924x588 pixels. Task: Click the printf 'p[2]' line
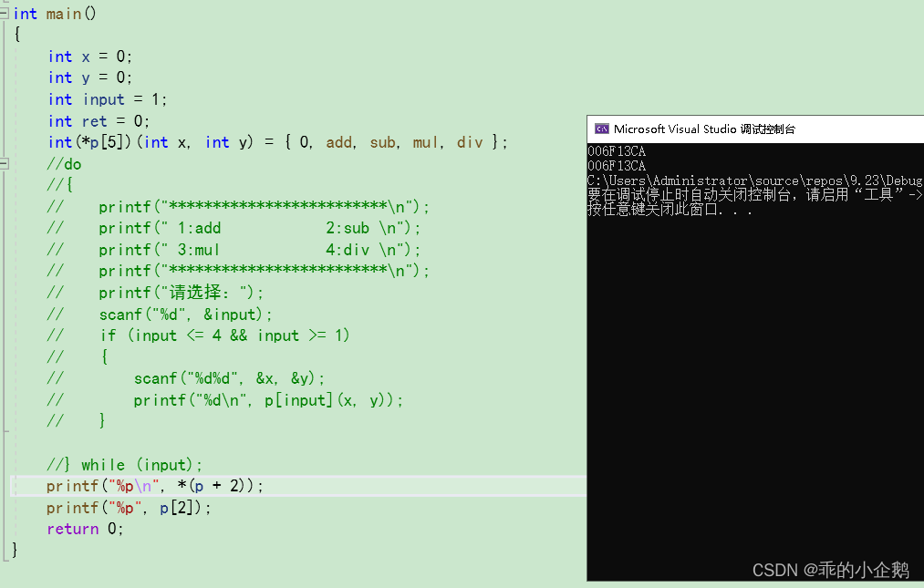[x=129, y=507]
